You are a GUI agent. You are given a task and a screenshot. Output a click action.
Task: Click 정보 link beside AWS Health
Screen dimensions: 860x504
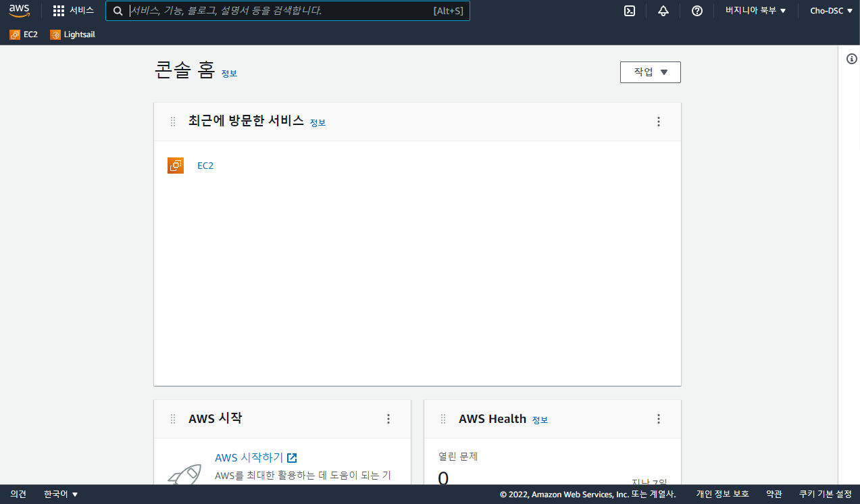pos(540,420)
